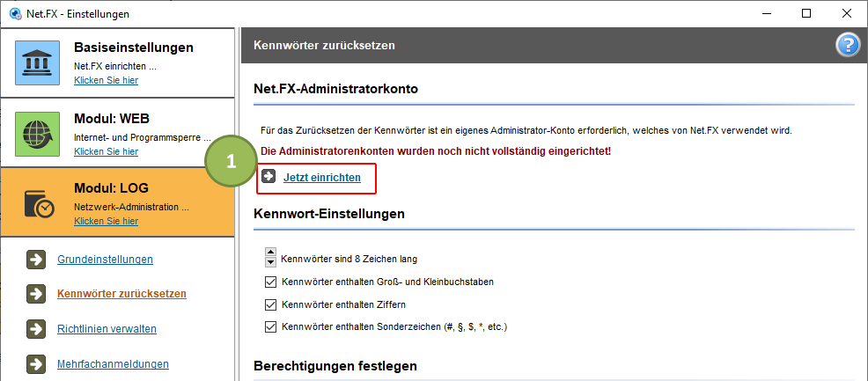Click the Berechtigungen festlegen heading
The width and height of the screenshot is (868, 381).
tap(335, 366)
